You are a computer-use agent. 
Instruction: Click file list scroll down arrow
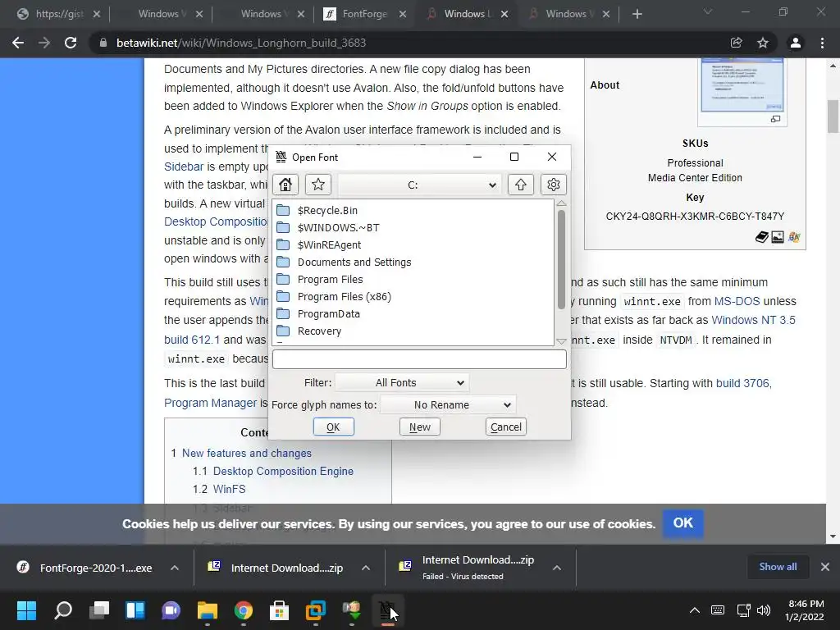click(561, 340)
